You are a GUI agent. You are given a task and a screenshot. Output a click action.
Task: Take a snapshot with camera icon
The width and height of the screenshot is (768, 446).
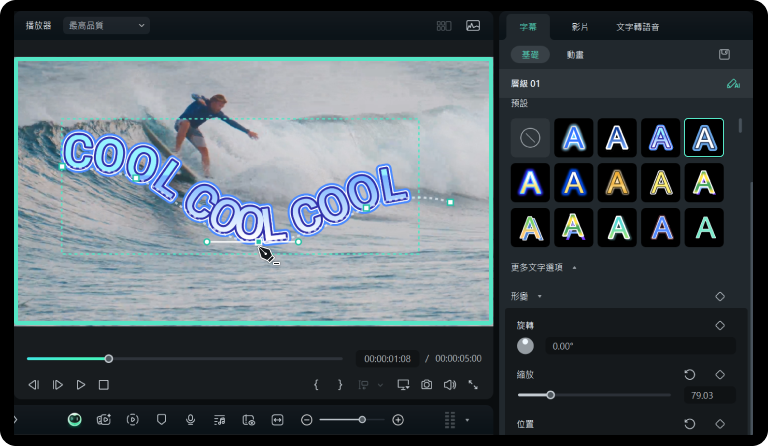[x=427, y=385]
